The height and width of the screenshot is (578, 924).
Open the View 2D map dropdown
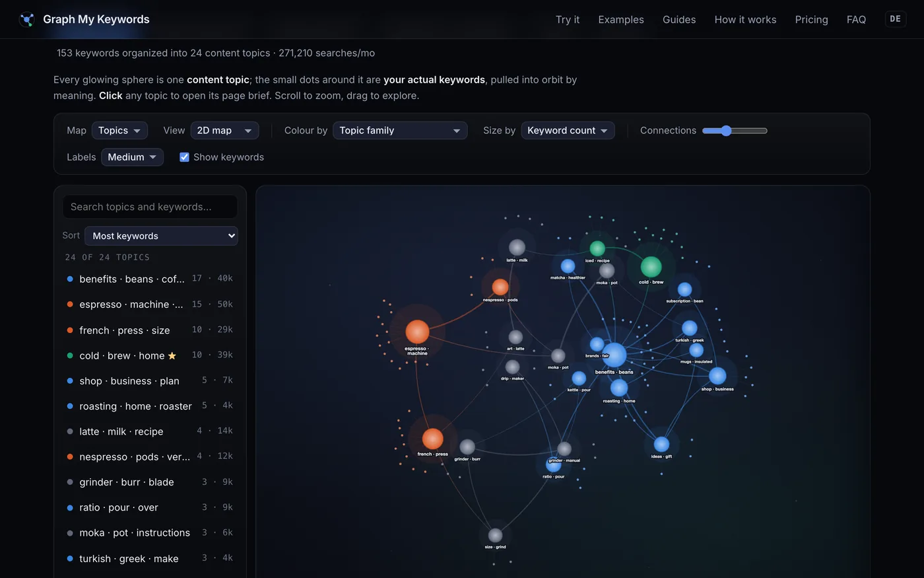coord(224,131)
